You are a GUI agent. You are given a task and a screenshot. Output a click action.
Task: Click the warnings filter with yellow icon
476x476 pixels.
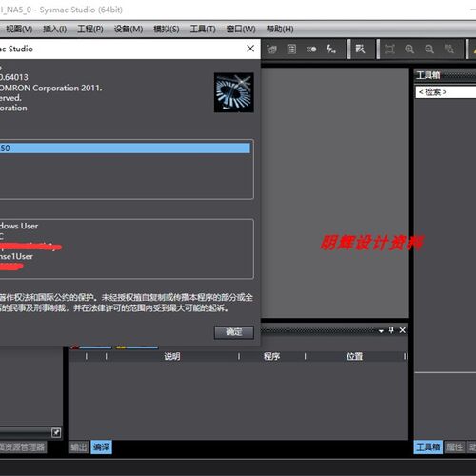click(x=137, y=347)
